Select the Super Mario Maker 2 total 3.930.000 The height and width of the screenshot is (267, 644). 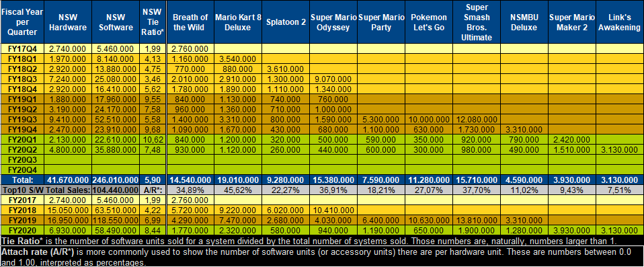(x=572, y=180)
